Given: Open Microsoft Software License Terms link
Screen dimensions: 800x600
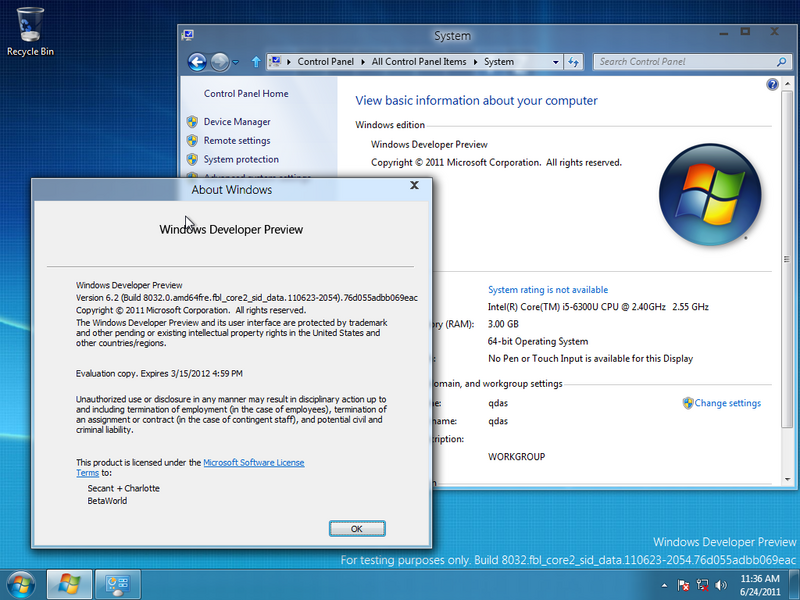Looking at the screenshot, I should [254, 463].
